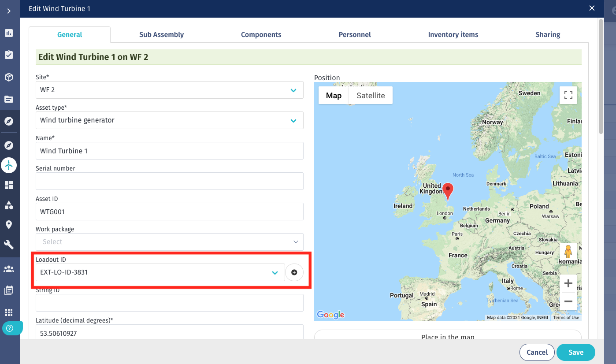Image resolution: width=616 pixels, height=364 pixels.
Task: Click the lower compass icon below the divider
Action: point(9,145)
